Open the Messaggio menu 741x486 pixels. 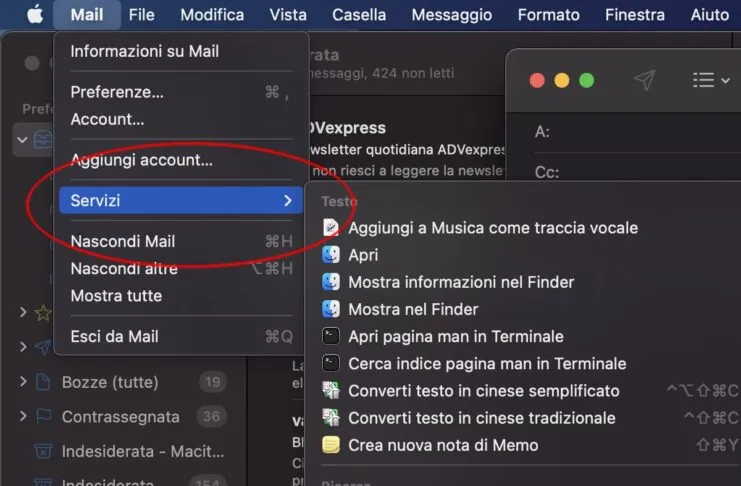click(x=452, y=15)
